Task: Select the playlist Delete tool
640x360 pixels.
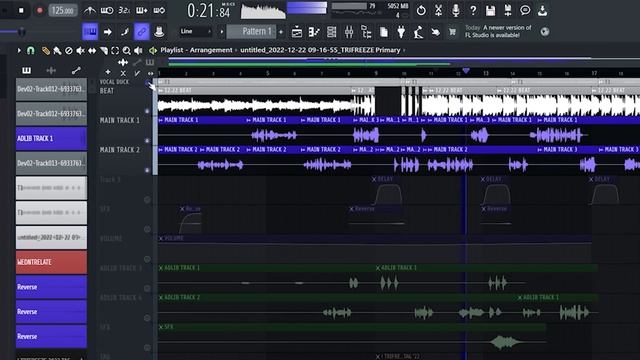Action: tap(69, 50)
